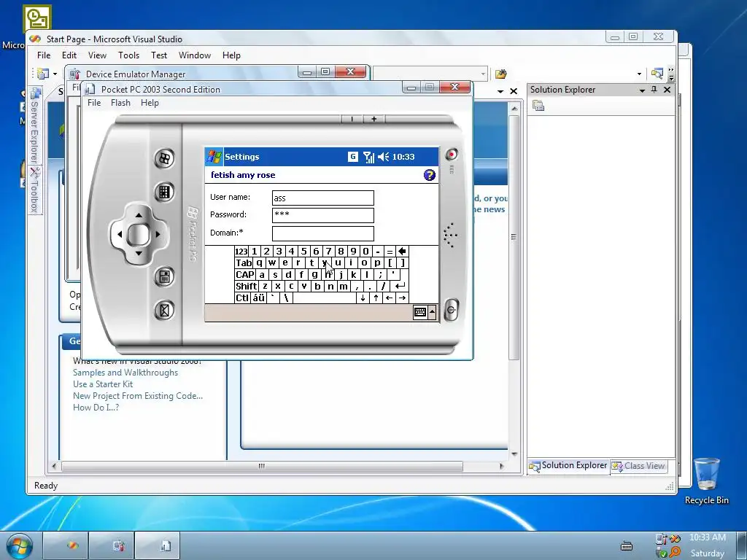Image resolution: width=747 pixels, height=560 pixels.
Task: Toggle the CAP key on soft keyboard
Action: click(245, 275)
